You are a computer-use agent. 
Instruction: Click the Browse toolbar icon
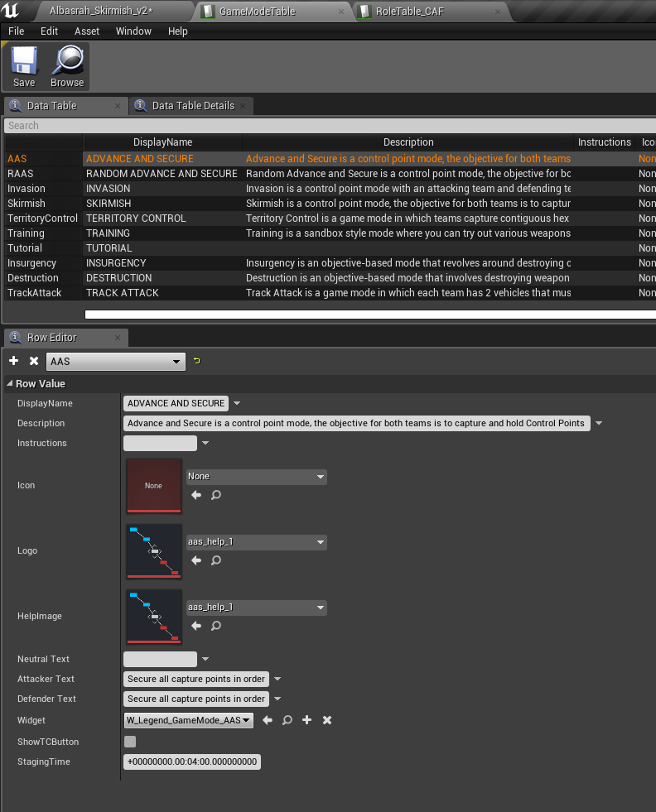pyautogui.click(x=67, y=66)
